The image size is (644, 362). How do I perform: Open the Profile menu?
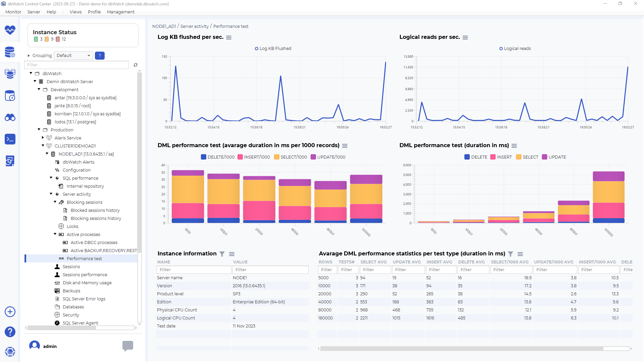[x=94, y=12]
